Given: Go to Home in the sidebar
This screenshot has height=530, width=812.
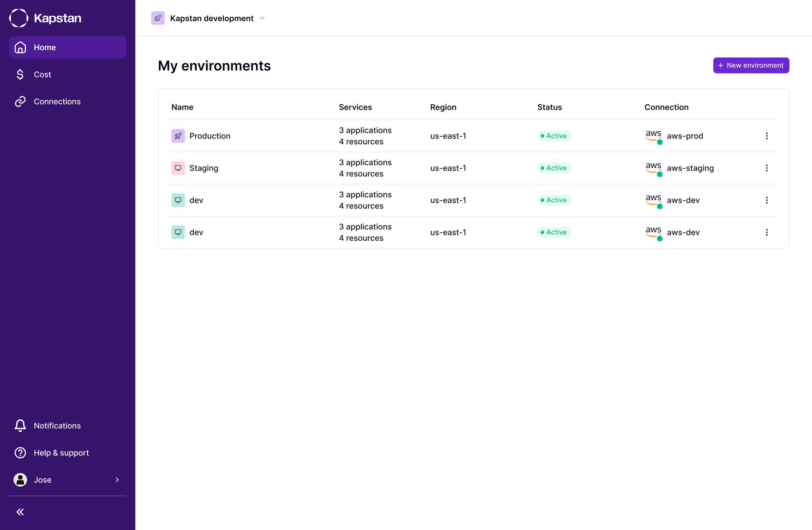Looking at the screenshot, I should [68, 47].
